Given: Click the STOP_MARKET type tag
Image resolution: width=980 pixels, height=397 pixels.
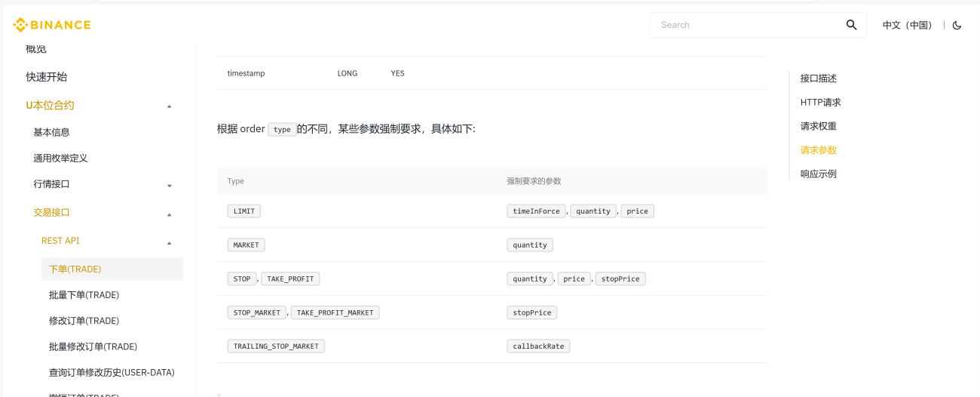Looking at the screenshot, I should point(257,312).
